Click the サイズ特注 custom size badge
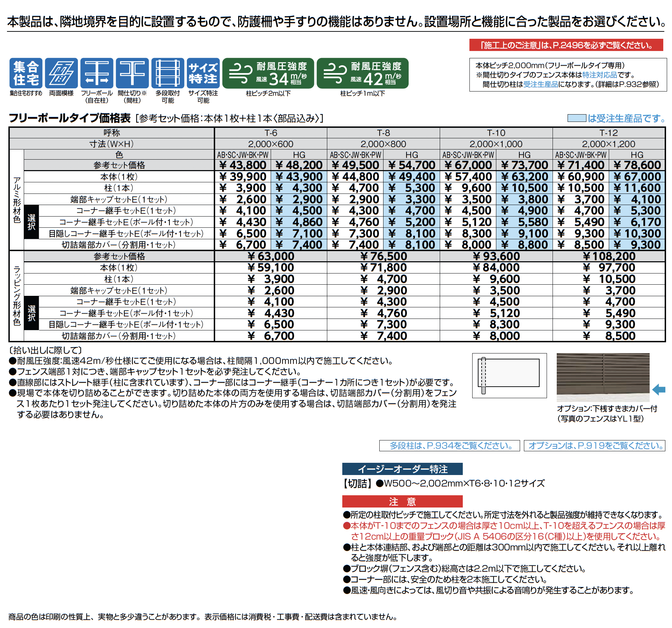This screenshot has width=672, height=628. 203,73
